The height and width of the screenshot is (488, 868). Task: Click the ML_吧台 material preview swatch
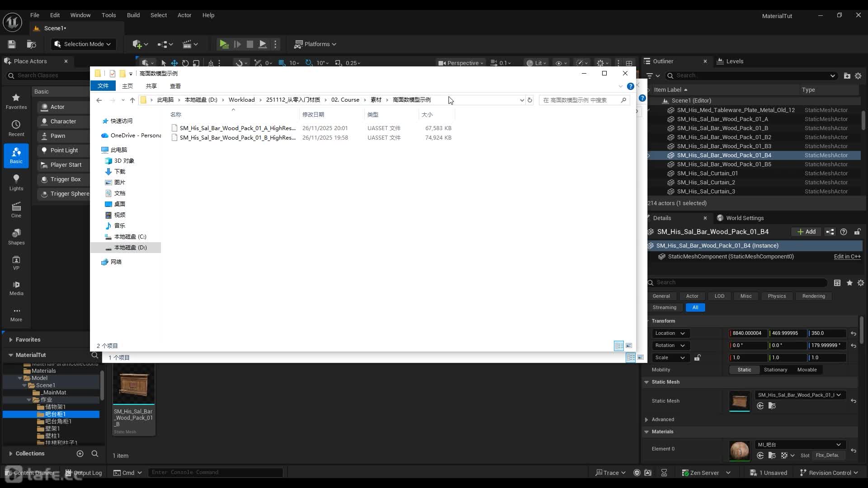point(739,450)
